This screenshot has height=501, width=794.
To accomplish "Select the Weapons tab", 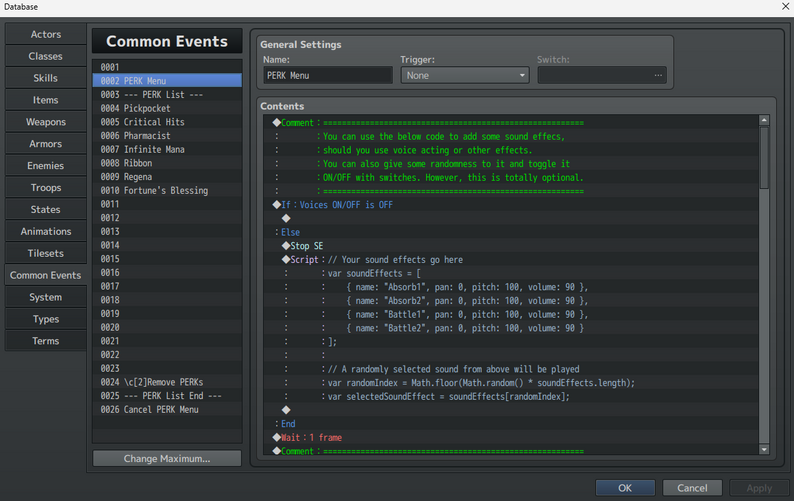I will [46, 122].
